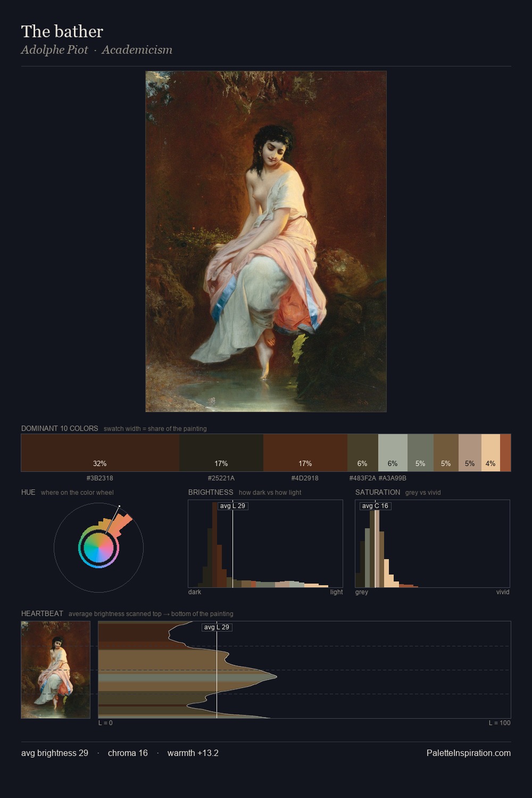Click the hue color wheel
Viewport: 532px width, 798px height.
(98, 547)
